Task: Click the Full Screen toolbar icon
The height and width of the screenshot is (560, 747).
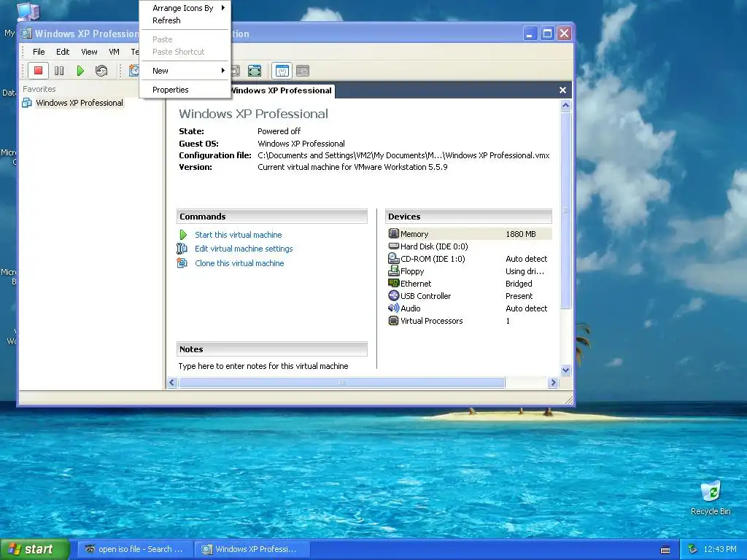Action: 255,71
